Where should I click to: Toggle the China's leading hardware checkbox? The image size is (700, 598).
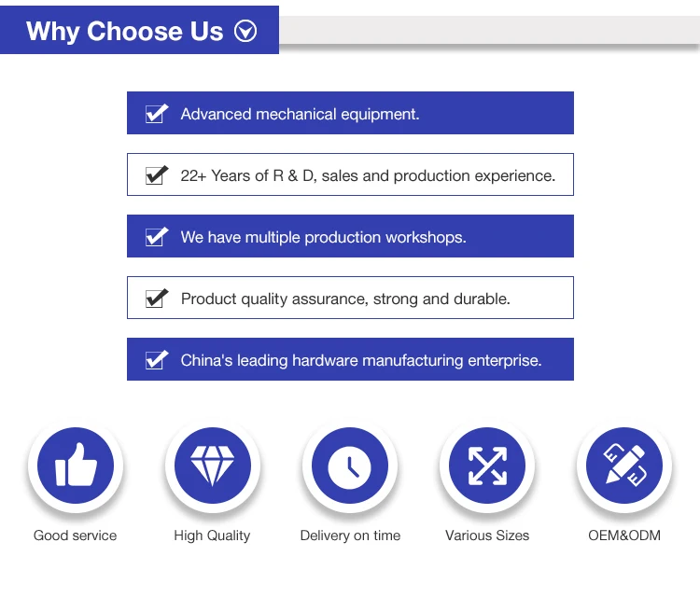tap(155, 360)
